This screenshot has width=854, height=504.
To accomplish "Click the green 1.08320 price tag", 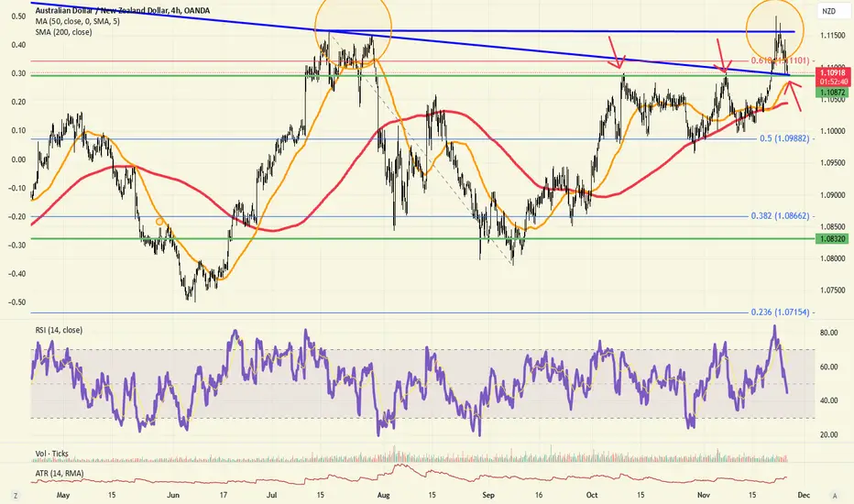I will (x=832, y=238).
